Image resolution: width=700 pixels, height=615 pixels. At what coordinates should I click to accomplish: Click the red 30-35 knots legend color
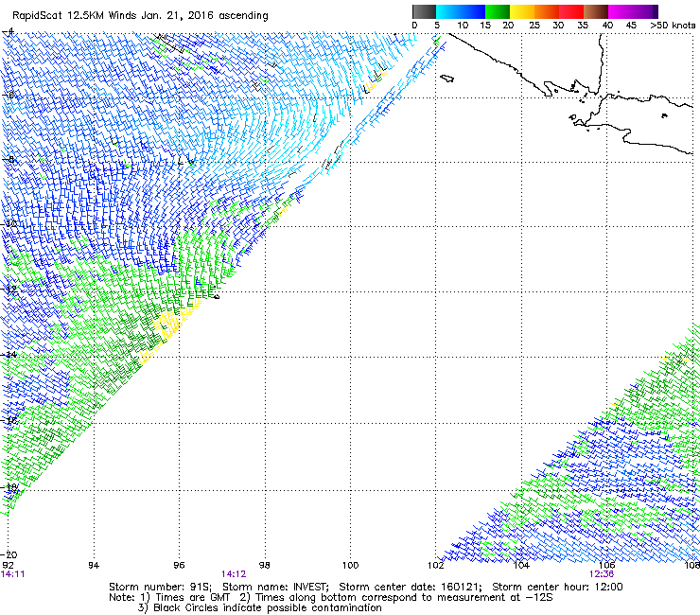571,11
